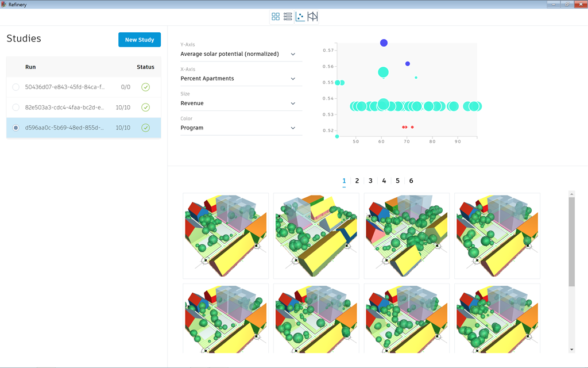
Task: Switch to grid thumbnail view
Action: pos(276,17)
